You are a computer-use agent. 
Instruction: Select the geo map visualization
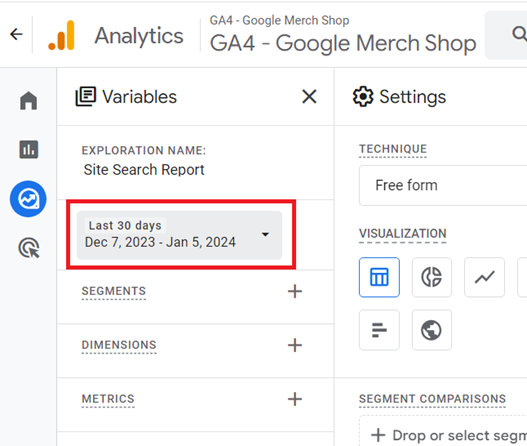432,330
